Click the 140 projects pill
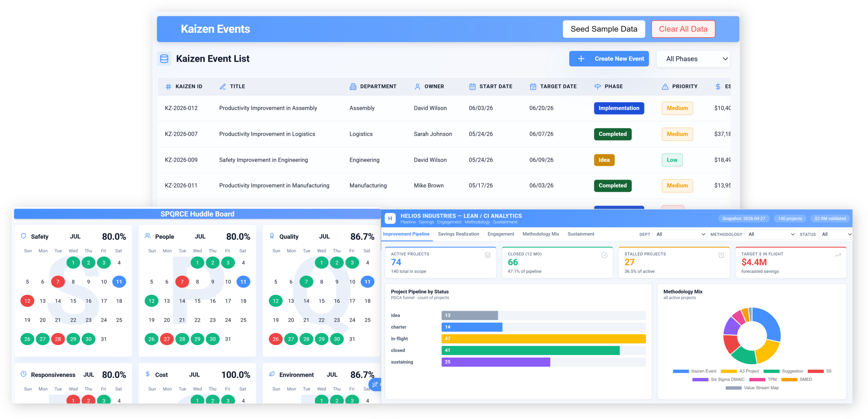Viewport: 868px width, 419px height. click(790, 219)
